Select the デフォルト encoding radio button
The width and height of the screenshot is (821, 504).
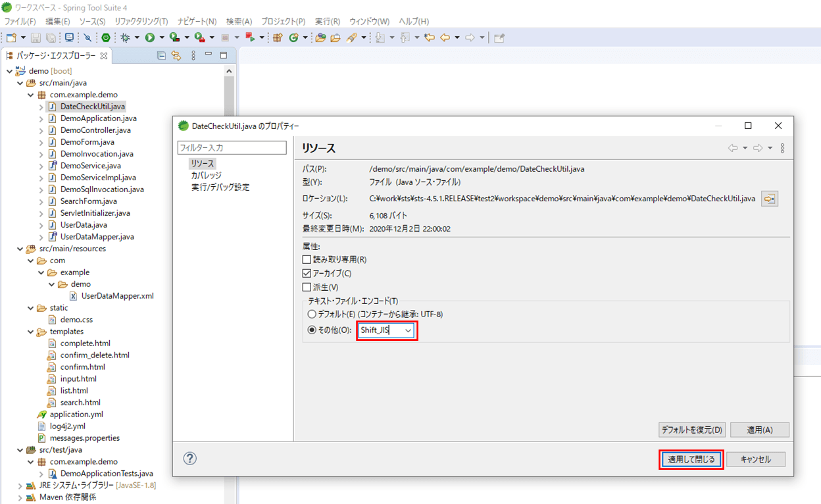312,315
